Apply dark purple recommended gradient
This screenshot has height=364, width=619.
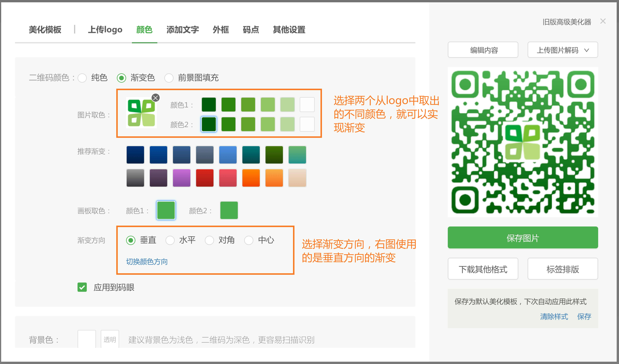(x=158, y=178)
